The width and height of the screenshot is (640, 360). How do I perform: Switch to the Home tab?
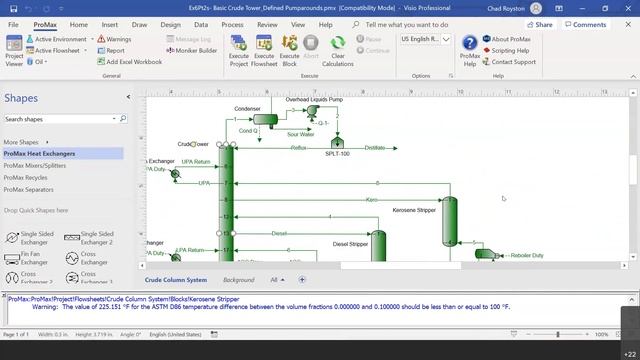(78, 24)
